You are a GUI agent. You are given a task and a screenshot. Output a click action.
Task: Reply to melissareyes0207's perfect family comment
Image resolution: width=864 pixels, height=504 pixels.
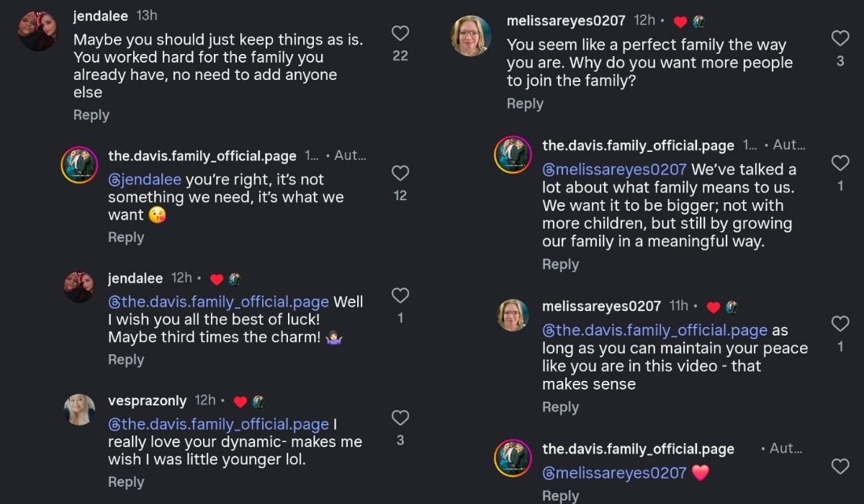(525, 104)
